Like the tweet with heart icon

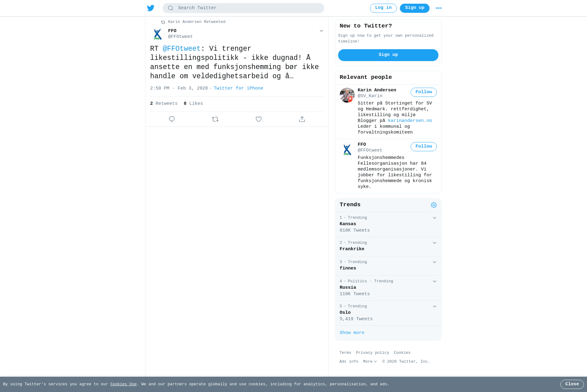click(259, 119)
